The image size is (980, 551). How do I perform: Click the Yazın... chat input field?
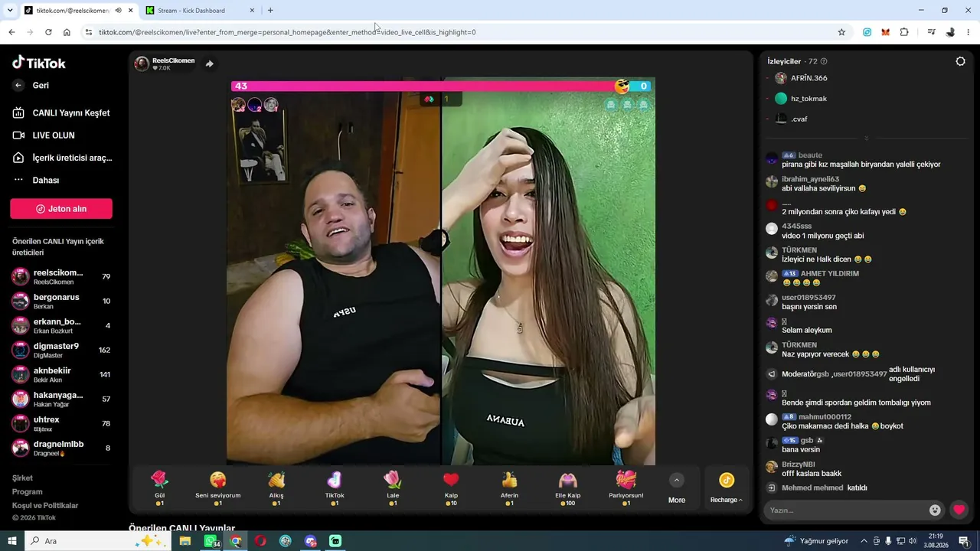point(846,510)
